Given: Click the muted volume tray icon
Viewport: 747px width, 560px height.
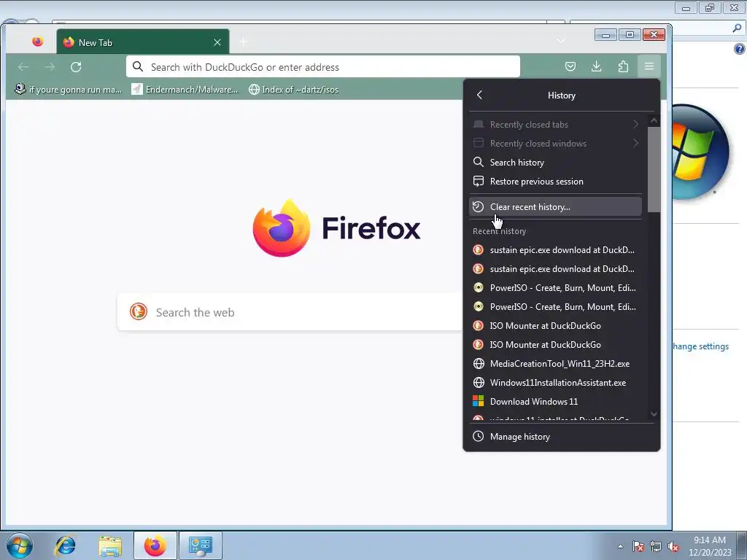Looking at the screenshot, I should [x=673, y=546].
